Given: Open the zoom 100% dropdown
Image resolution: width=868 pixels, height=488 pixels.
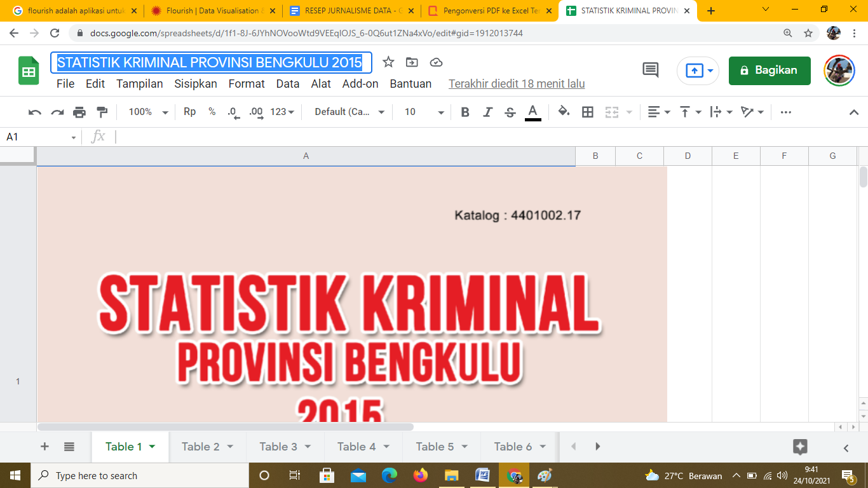Looking at the screenshot, I should pos(148,112).
